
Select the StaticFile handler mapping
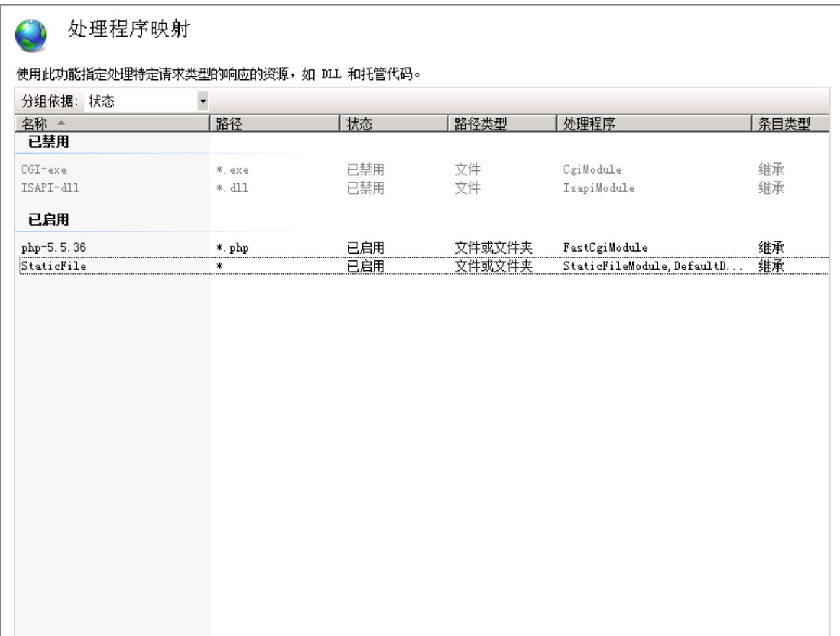54,266
